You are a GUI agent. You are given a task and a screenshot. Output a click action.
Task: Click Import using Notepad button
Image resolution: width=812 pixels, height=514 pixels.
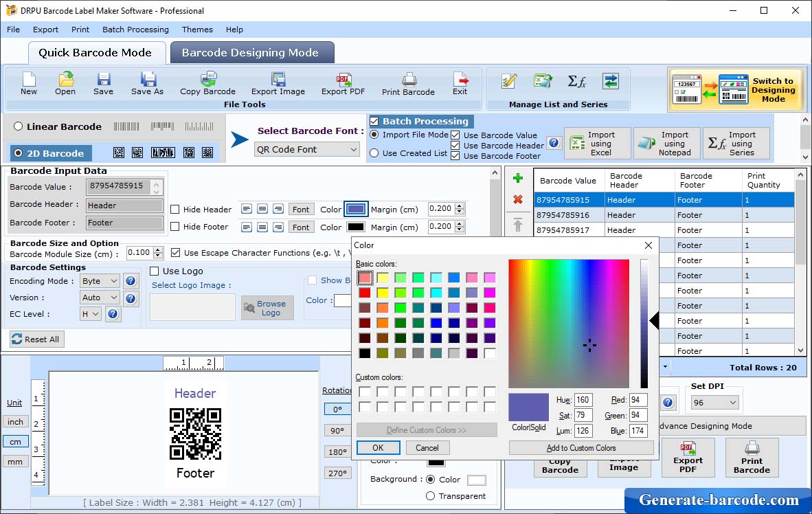667,144
